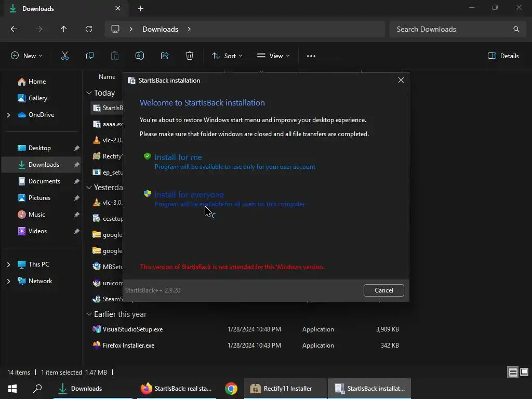Open Windows Start button on taskbar
This screenshot has width=532, height=399.
click(12, 389)
